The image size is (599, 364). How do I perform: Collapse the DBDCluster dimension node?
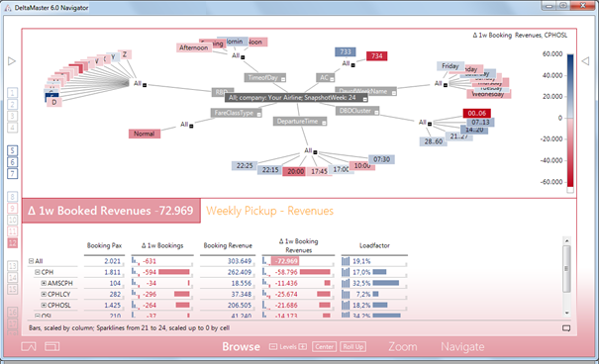pyautogui.click(x=376, y=112)
